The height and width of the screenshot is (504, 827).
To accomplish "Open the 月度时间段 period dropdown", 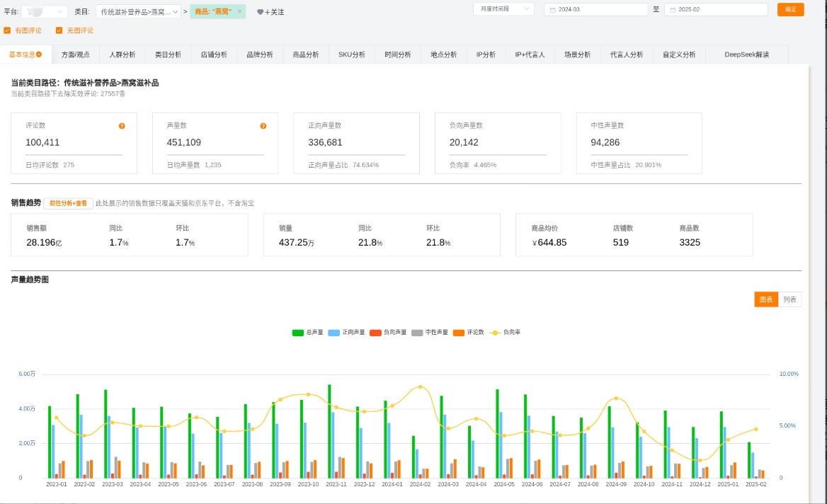I will tap(503, 9).
